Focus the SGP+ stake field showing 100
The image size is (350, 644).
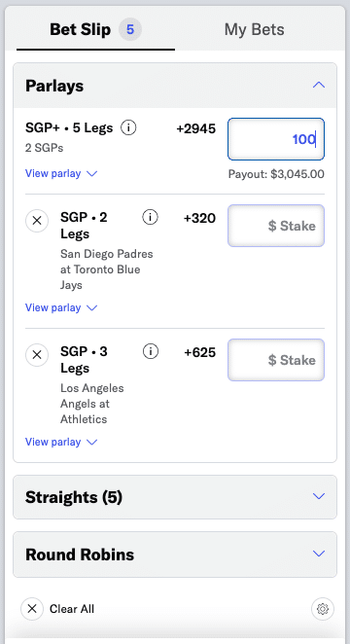tap(276, 139)
